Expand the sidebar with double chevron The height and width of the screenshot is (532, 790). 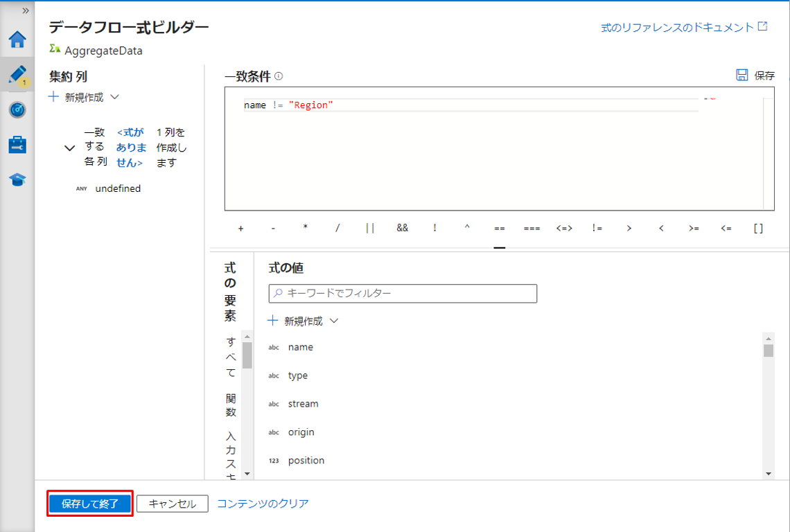pos(26,10)
